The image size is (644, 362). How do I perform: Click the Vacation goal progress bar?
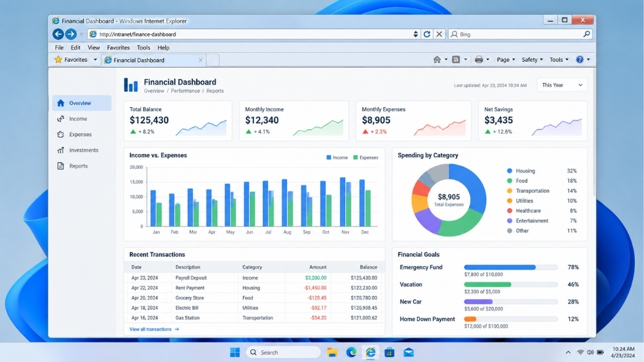click(510, 284)
